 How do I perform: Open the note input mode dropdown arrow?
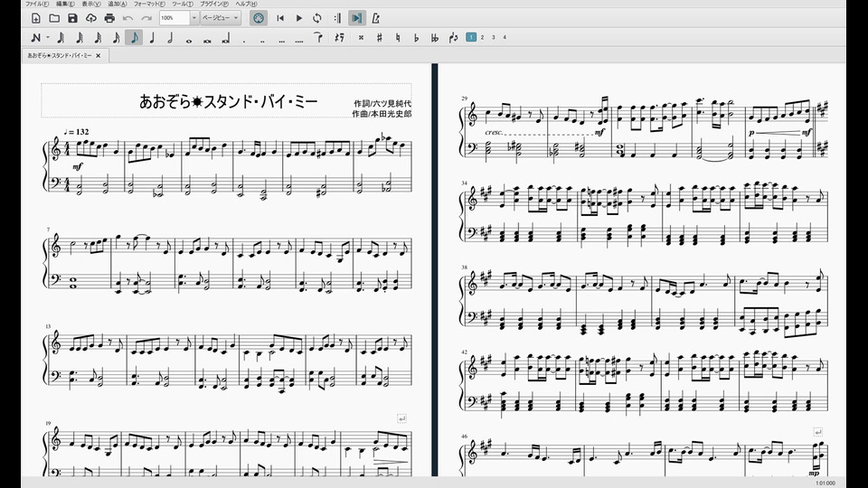click(x=48, y=38)
